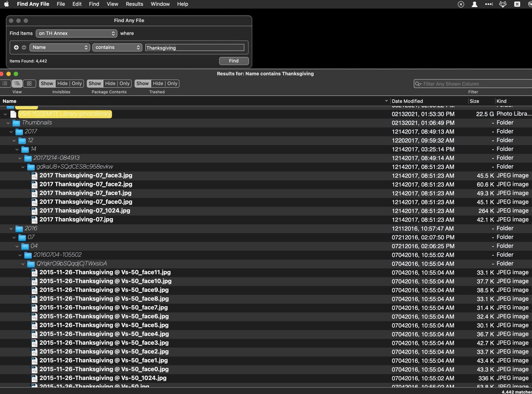The image size is (532, 394).
Task: Select the folder row named 14
Action: 266,149
